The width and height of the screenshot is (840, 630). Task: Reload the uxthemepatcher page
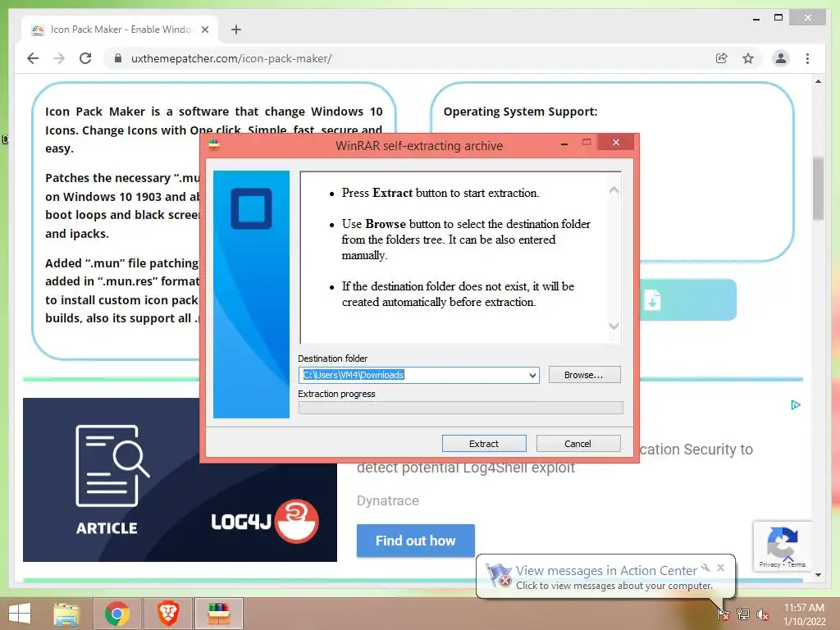point(85,58)
